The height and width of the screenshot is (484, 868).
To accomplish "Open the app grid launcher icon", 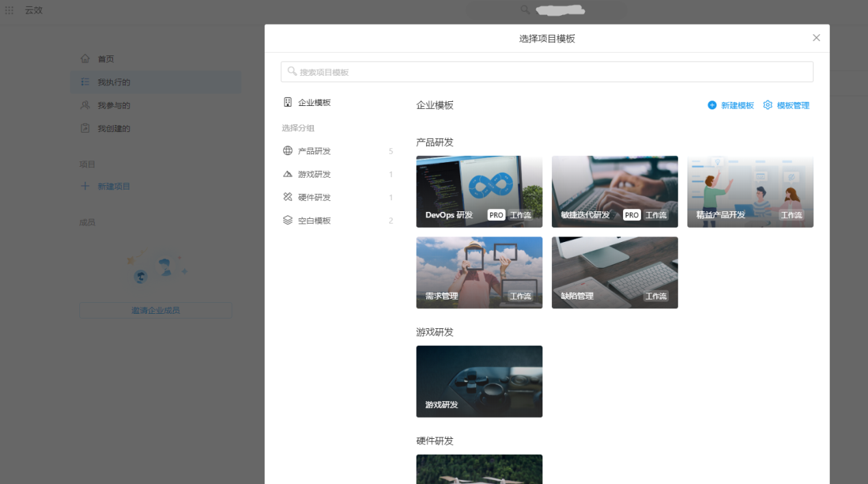I will [x=10, y=10].
